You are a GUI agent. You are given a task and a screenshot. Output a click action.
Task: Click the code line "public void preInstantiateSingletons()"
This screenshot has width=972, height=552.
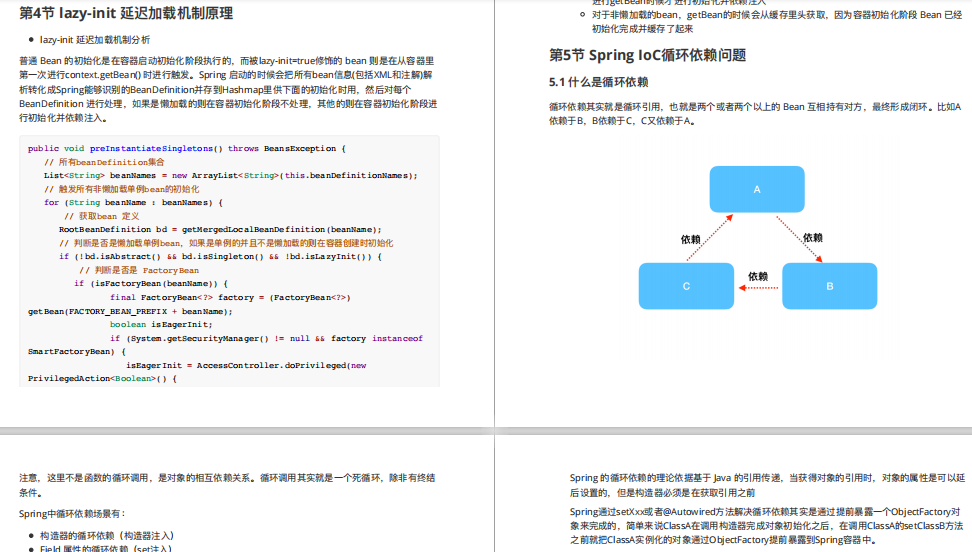[x=187, y=149]
